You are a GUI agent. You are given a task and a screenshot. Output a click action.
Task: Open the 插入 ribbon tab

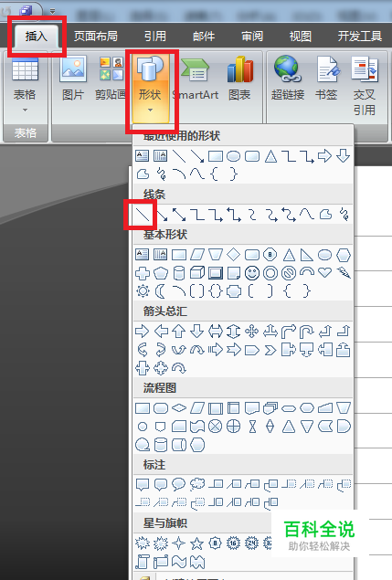(36, 37)
